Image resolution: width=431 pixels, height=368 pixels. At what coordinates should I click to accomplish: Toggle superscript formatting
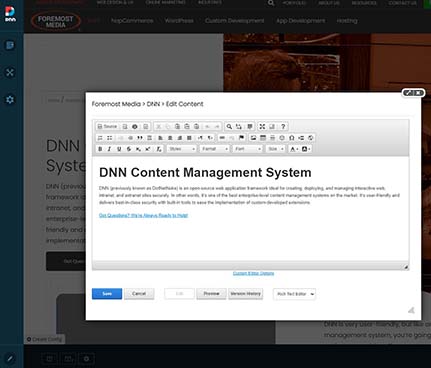coord(148,149)
